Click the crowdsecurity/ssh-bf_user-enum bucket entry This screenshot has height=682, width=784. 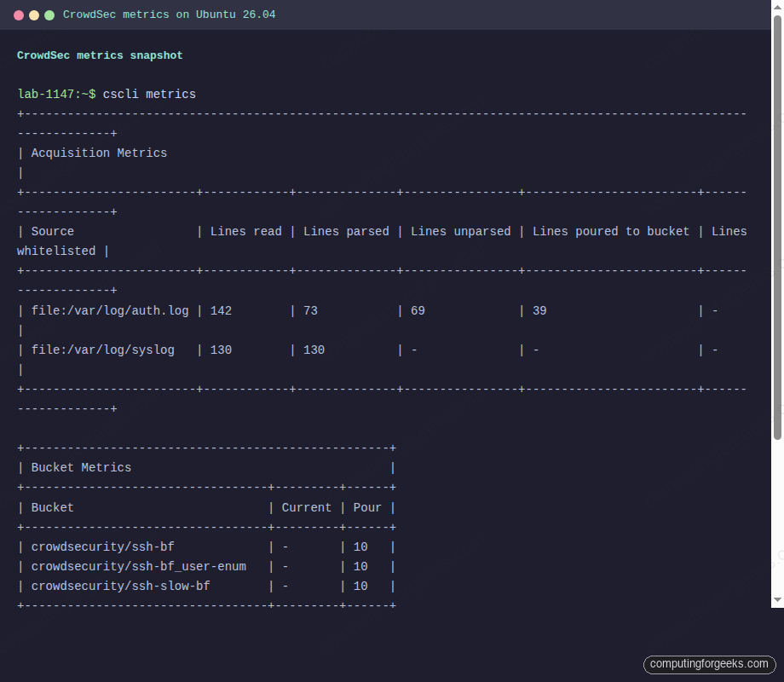(138, 566)
